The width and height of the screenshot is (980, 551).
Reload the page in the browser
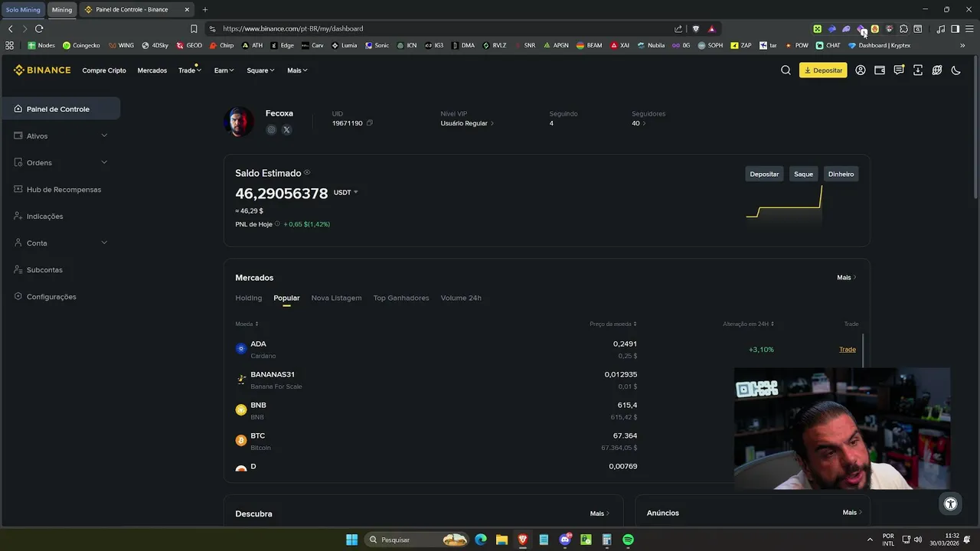click(x=39, y=29)
